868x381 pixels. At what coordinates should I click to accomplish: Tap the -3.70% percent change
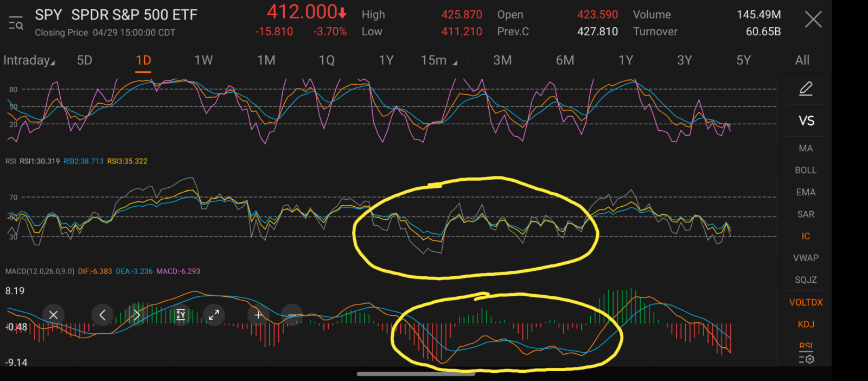pyautogui.click(x=330, y=31)
